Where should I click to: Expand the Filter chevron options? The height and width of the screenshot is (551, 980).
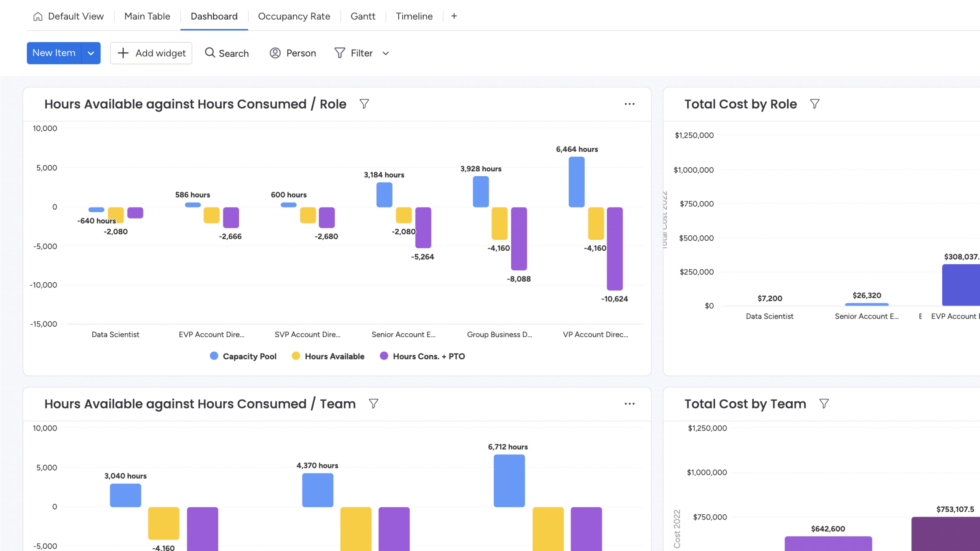[386, 53]
